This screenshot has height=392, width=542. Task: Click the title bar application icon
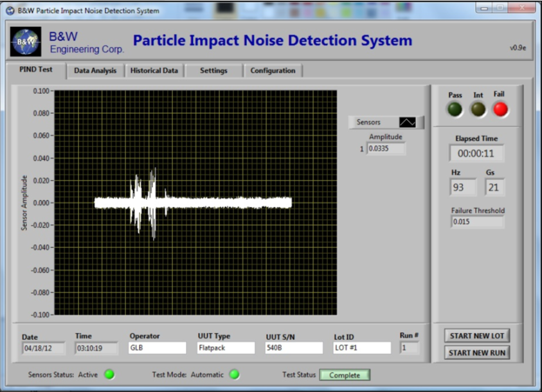10,11
